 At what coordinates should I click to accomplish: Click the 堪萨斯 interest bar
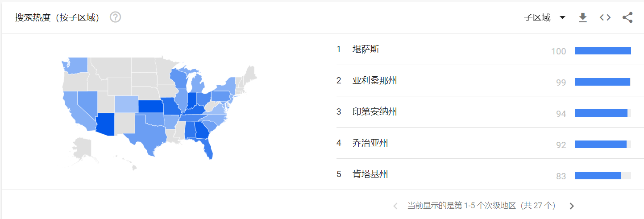[603, 51]
